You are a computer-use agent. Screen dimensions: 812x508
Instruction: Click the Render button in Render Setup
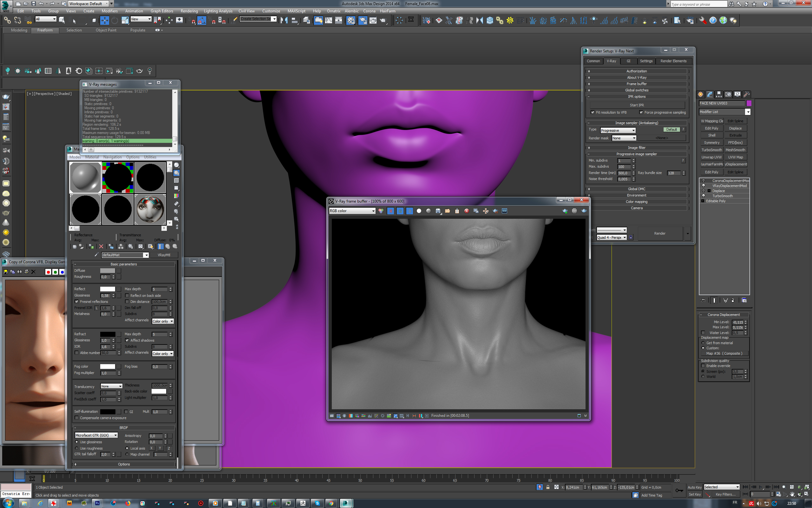click(x=660, y=233)
